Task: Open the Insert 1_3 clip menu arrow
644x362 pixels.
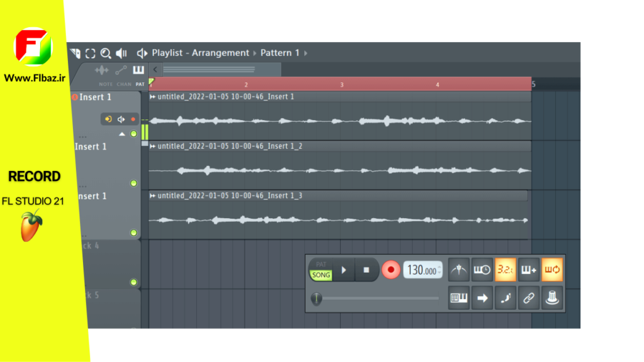Action: point(153,196)
